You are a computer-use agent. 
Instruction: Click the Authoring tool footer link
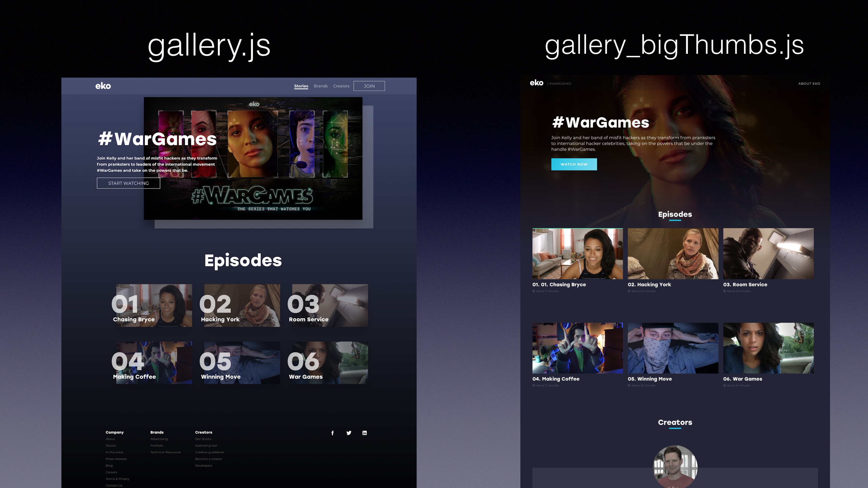(x=206, y=445)
